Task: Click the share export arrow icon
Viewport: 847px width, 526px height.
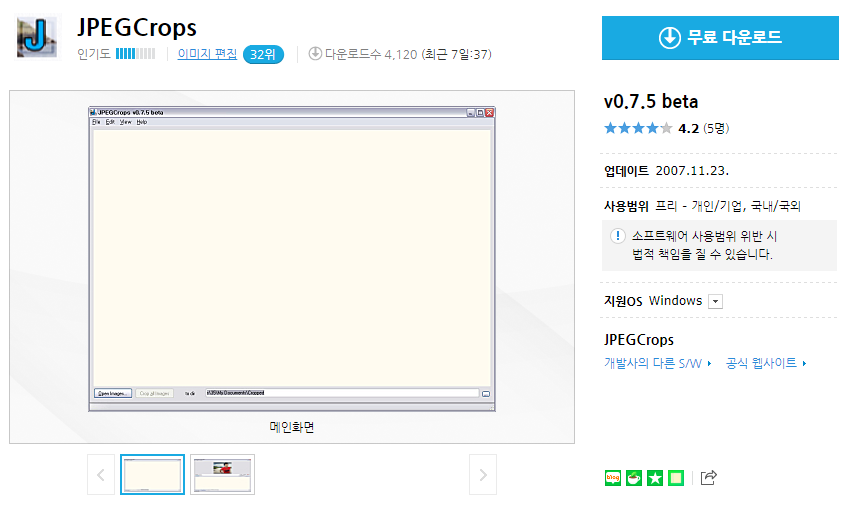Action: (x=708, y=477)
